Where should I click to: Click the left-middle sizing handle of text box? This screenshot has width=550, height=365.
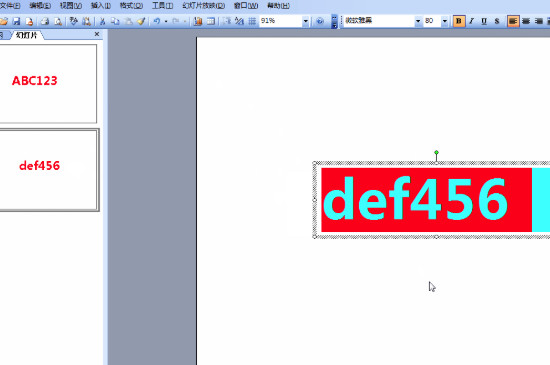pos(315,200)
